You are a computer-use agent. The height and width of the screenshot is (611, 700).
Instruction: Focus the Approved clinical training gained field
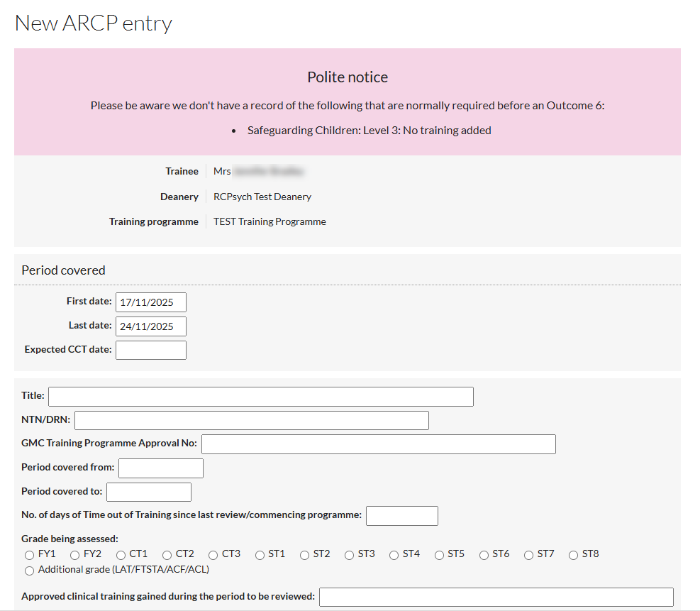click(x=496, y=597)
